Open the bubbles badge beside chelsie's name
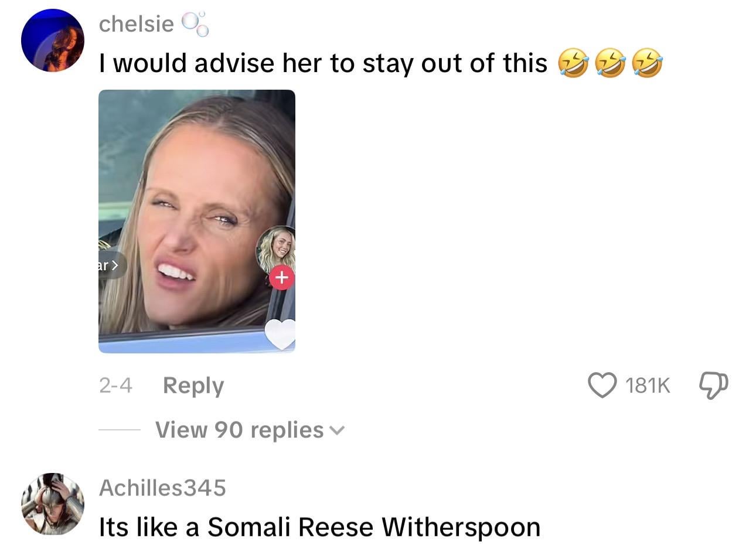This screenshot has width=756, height=555. click(x=195, y=24)
